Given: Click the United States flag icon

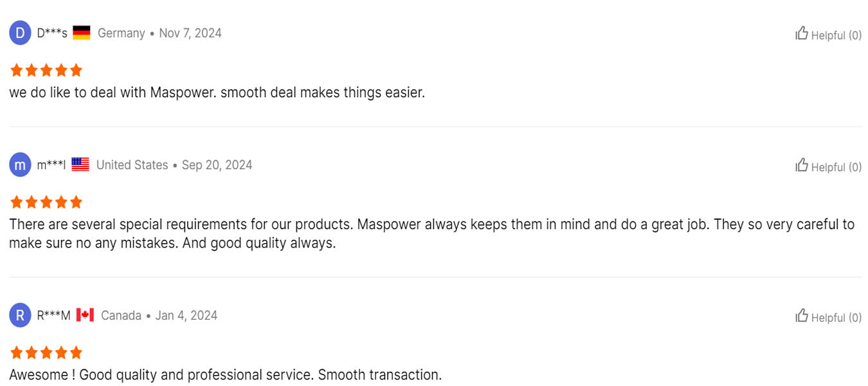Looking at the screenshot, I should coord(80,165).
